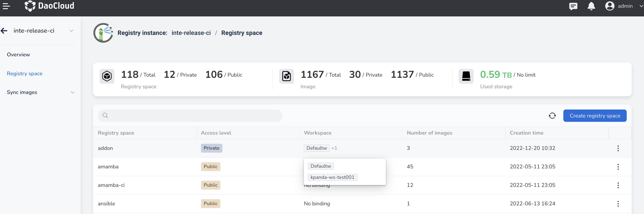
Task: Open the addon registry space
Action: tap(105, 148)
